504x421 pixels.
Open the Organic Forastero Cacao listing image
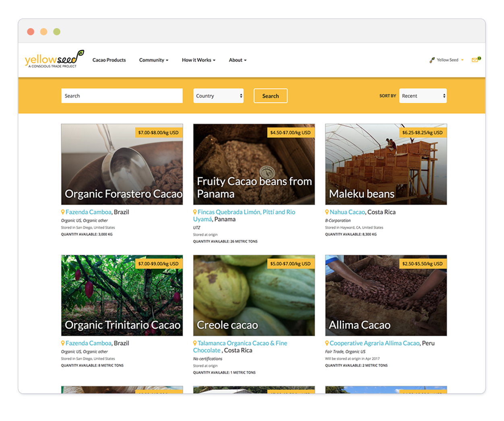(122, 164)
